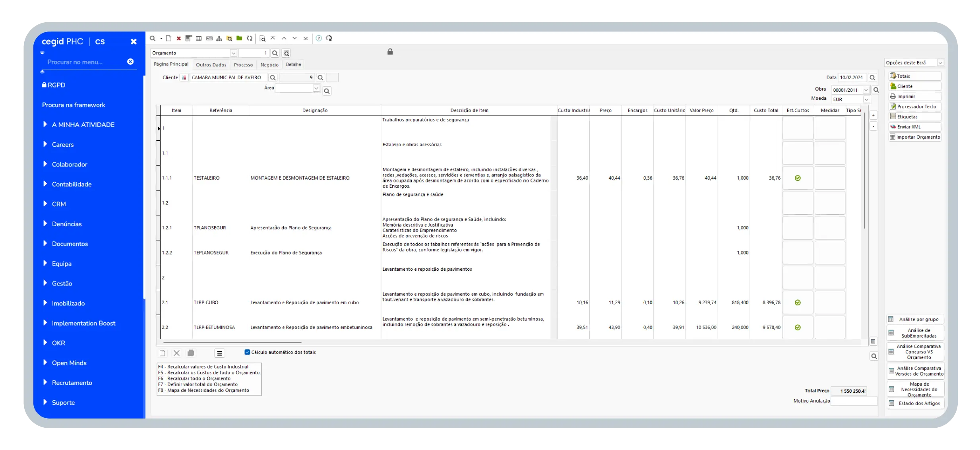Click Est.Custos green check for TLRP-CUBO row

tap(798, 303)
